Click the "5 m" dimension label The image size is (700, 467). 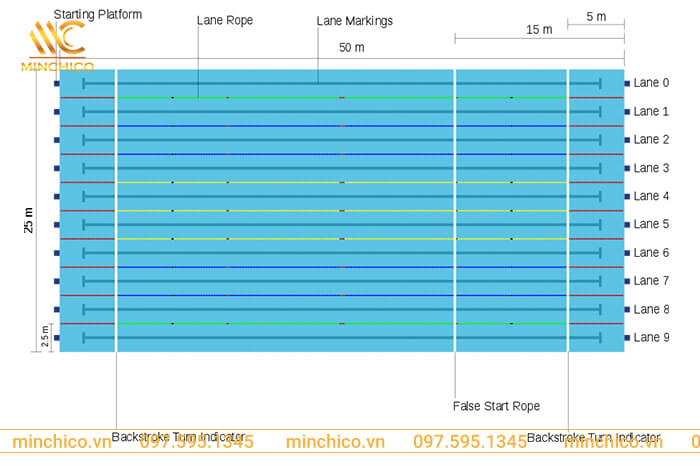tap(596, 17)
